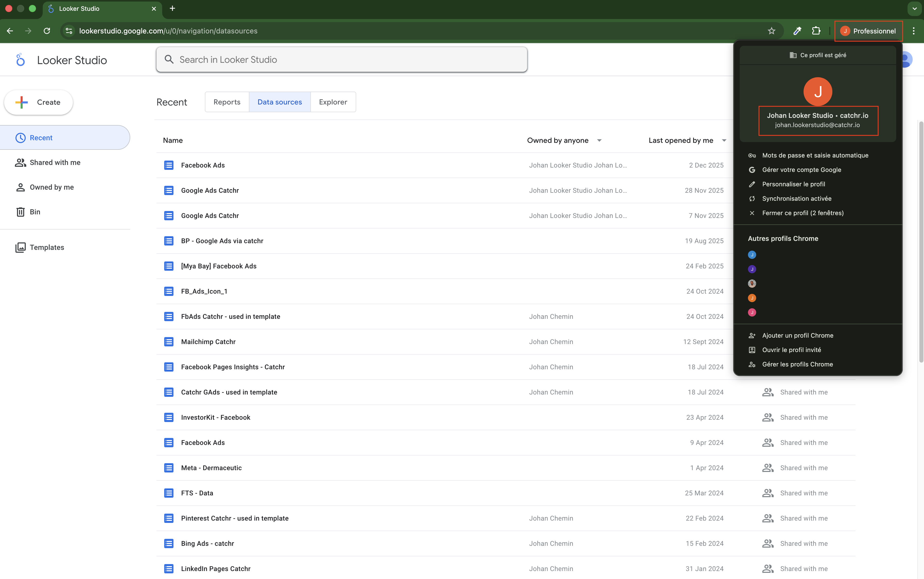Bookmark this page with the star icon
The image size is (924, 579).
click(x=771, y=31)
